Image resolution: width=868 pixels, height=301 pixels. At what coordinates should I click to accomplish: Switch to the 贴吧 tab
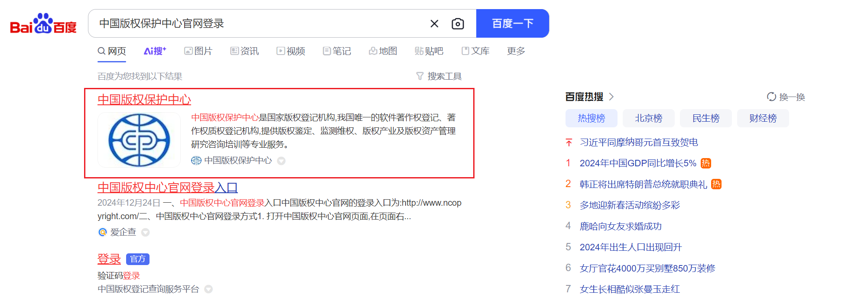coord(429,51)
